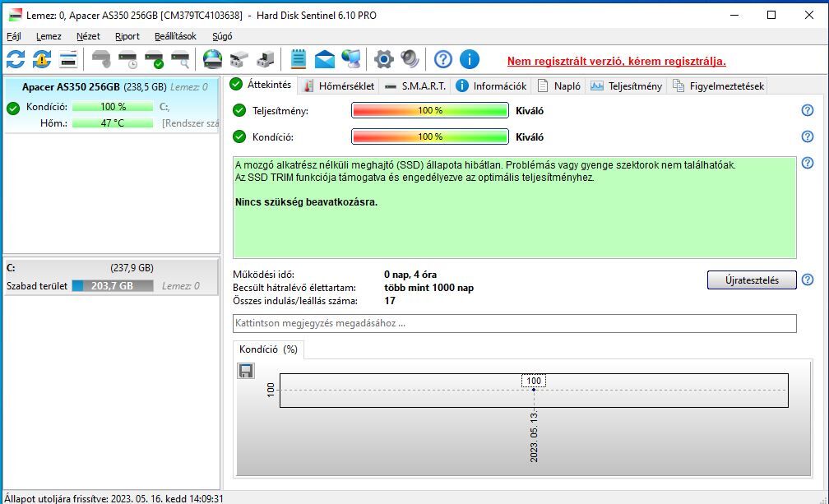Click the disk icon with magnifier
The image size is (829, 504).
click(180, 59)
